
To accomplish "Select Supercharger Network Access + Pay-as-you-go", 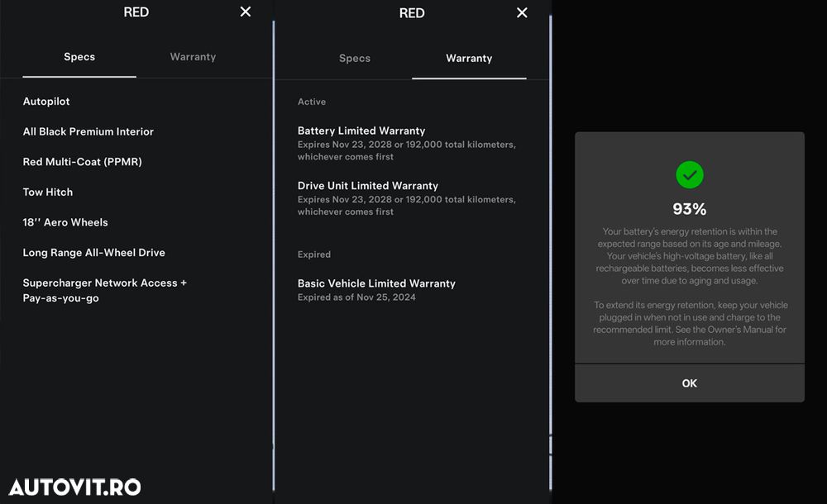I will pyautogui.click(x=104, y=291).
